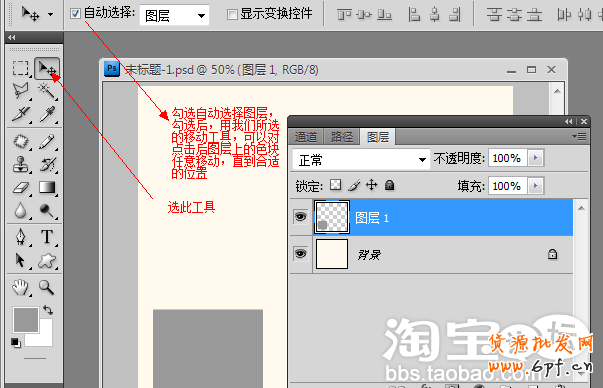Select the Zoom magnifier tool
Screen dimensions: 603x388
(x=47, y=287)
